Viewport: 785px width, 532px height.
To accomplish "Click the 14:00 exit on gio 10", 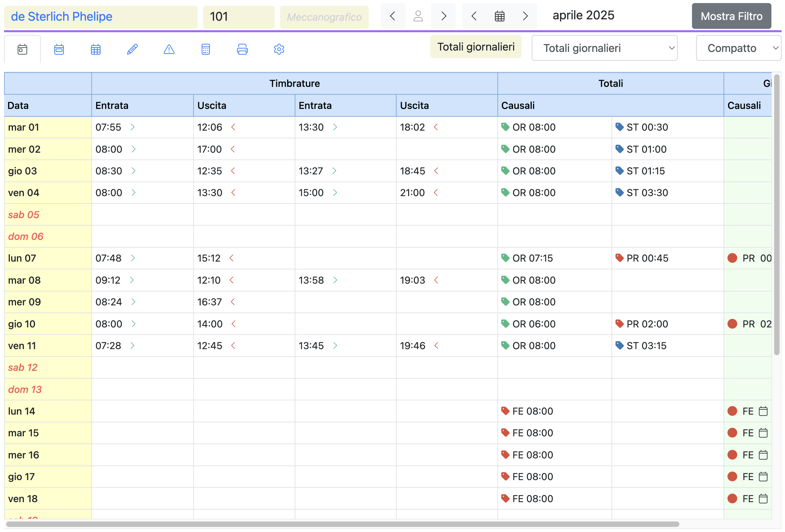I will pos(210,324).
